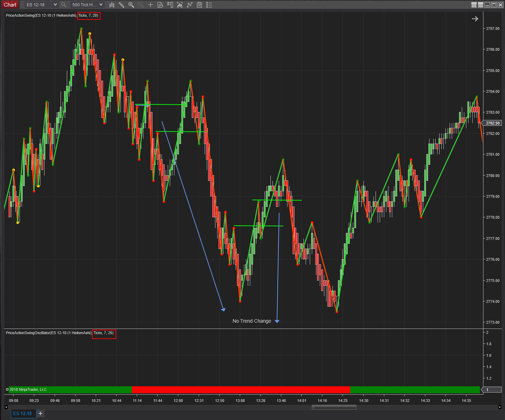Click the instrument search magnifier icon
This screenshot has width=505, height=420.
64,5
